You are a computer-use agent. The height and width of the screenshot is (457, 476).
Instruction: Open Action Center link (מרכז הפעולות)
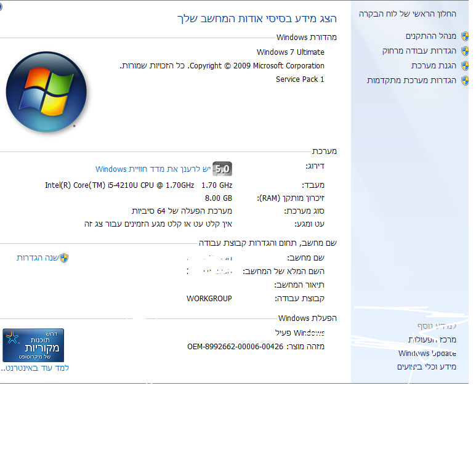click(x=432, y=340)
